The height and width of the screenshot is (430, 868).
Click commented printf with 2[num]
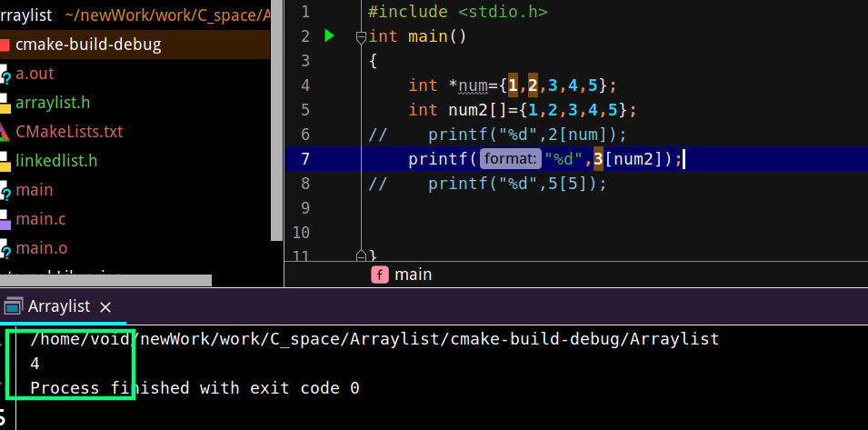click(x=498, y=135)
